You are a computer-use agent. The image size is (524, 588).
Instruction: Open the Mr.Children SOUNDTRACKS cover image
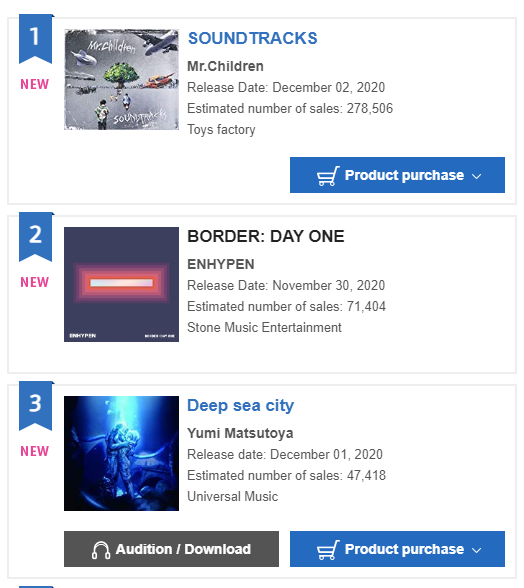(x=122, y=80)
